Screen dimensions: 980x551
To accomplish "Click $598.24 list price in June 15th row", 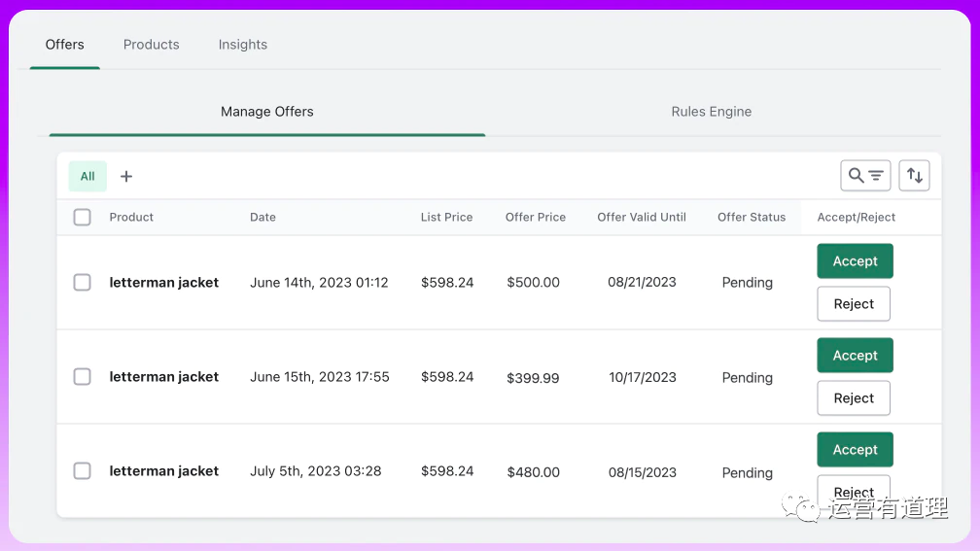I will pyautogui.click(x=447, y=377).
